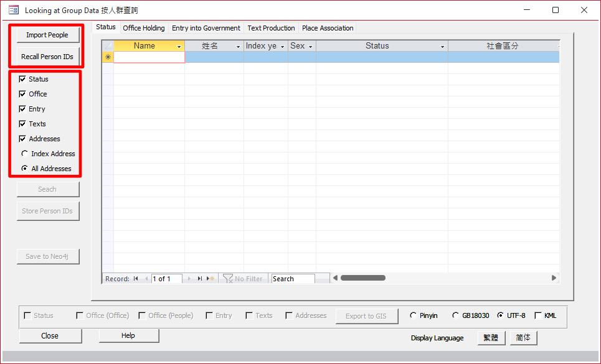
Task: Click the datasheet select-all corner box
Action: 108,46
